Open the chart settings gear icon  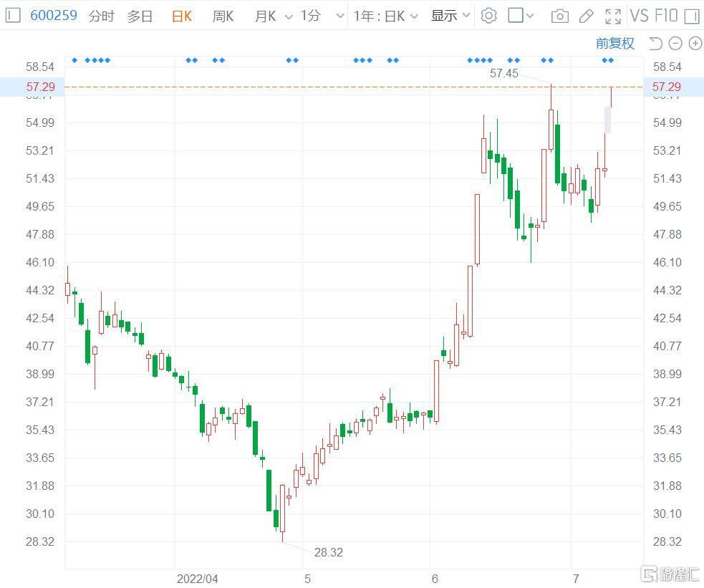pos(488,16)
